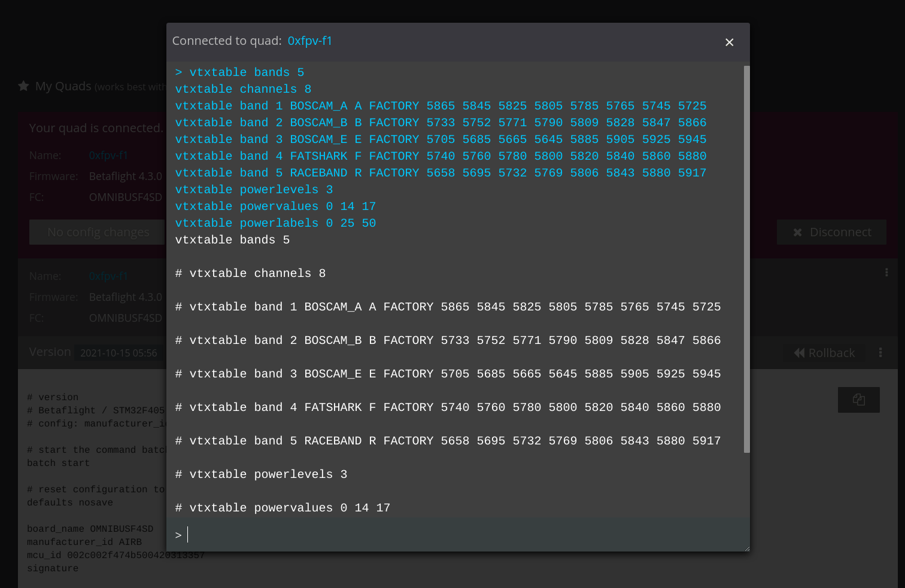
Task: Click the resize handle of the CLI dialog
Action: (746, 547)
